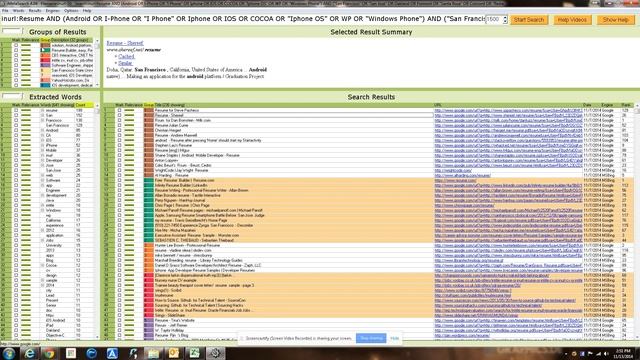This screenshot has height=360, width=640.
Task: Expand the 'Francisco' extracted word node
Action: tap(42, 120)
